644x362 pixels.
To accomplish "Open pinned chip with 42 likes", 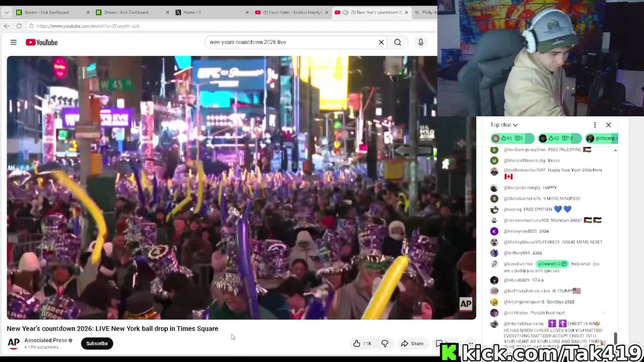I will point(559,138).
